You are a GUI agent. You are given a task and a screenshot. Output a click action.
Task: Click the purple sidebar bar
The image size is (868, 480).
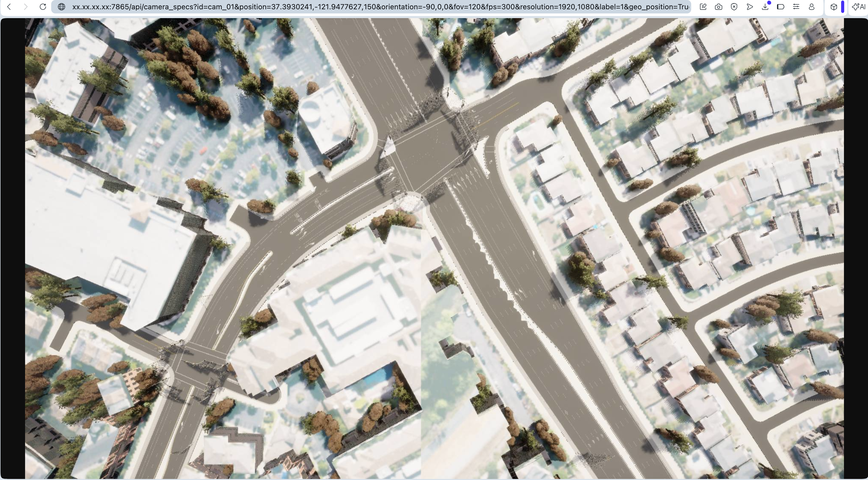click(x=842, y=7)
